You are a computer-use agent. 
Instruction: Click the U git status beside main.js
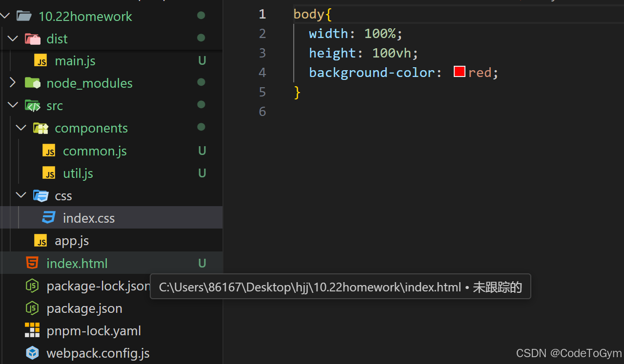(x=202, y=61)
